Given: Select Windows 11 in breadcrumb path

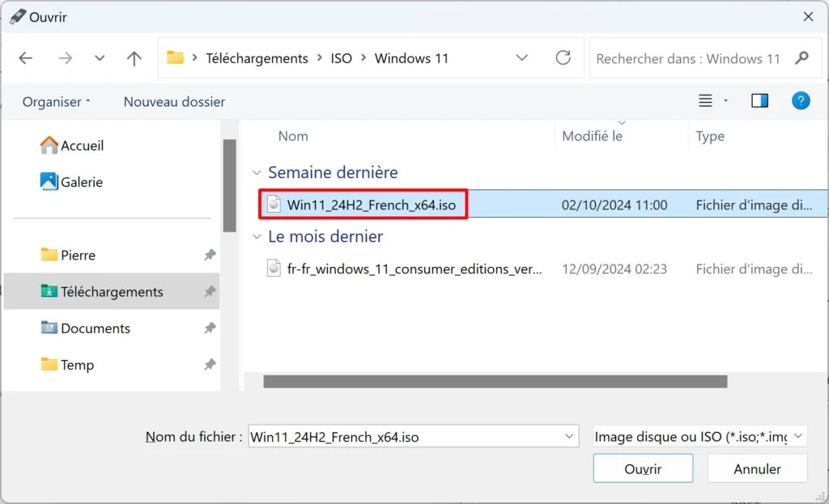Looking at the screenshot, I should (x=411, y=58).
